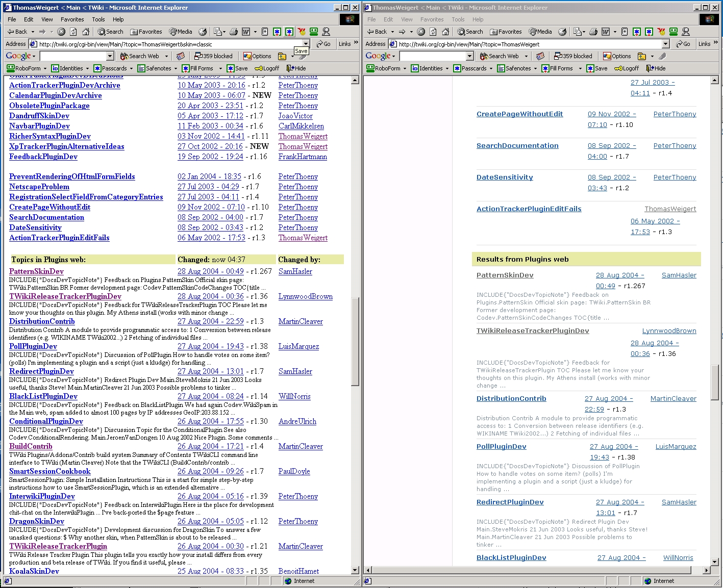
Task: Click the Home icon in the left browser window
Action: pyautogui.click(x=86, y=32)
